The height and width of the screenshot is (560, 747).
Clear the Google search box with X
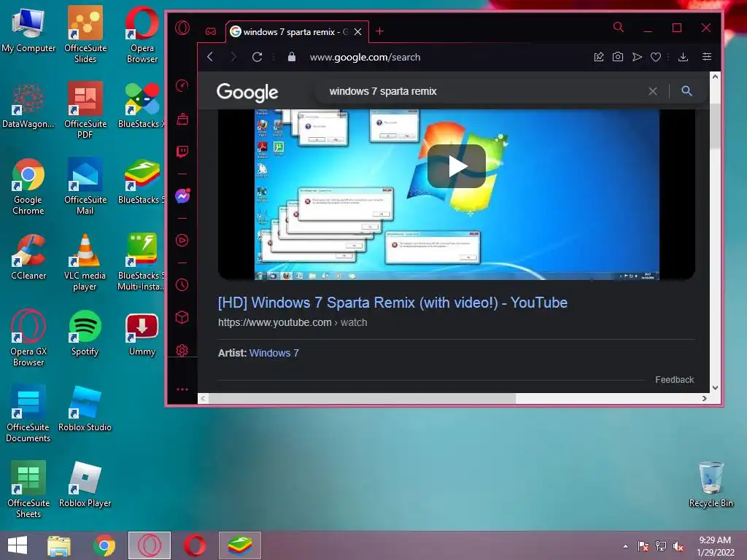(x=653, y=91)
